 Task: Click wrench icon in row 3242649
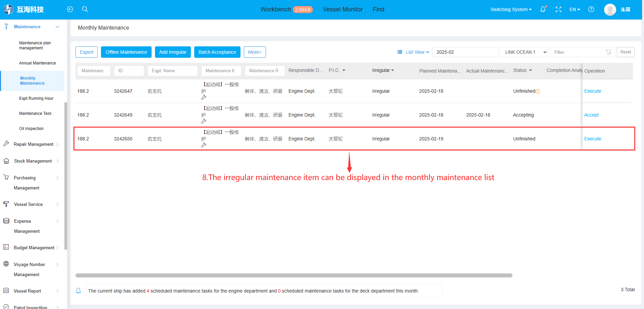tap(204, 121)
